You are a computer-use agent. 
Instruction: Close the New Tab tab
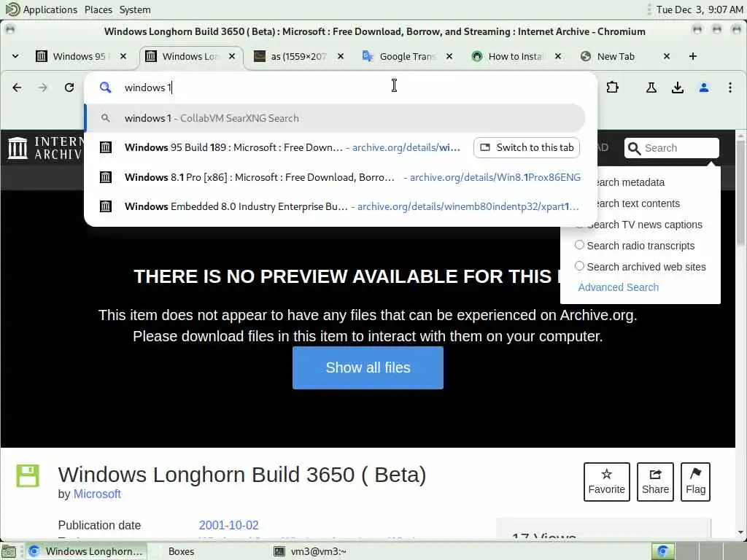(667, 56)
